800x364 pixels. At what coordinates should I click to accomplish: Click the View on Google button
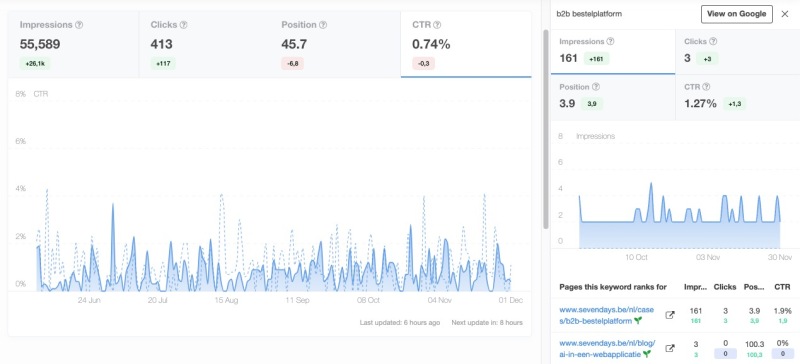pos(737,14)
